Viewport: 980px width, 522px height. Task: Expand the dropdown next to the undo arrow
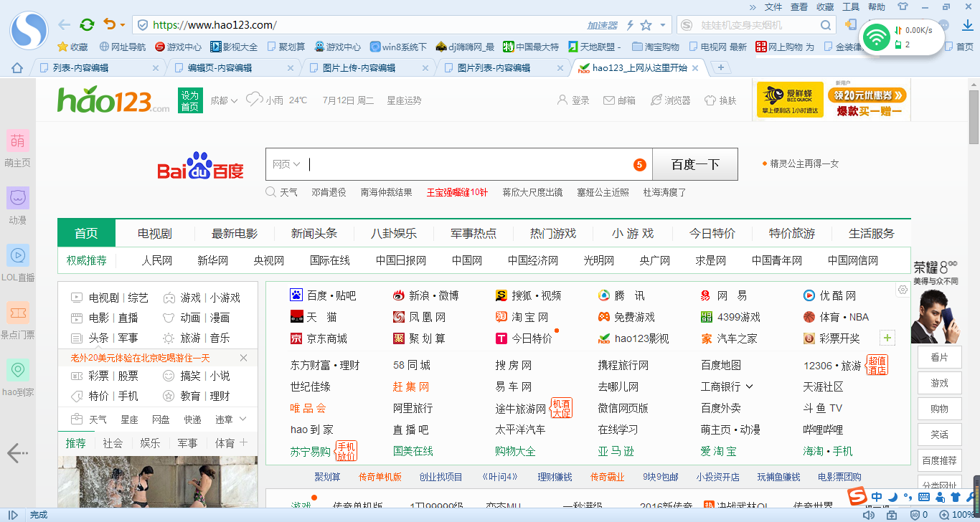(x=122, y=25)
